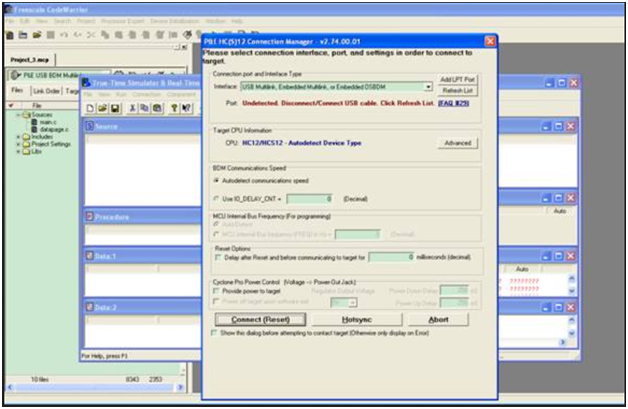
Task: Click Add LPT Port button
Action: 457,80
